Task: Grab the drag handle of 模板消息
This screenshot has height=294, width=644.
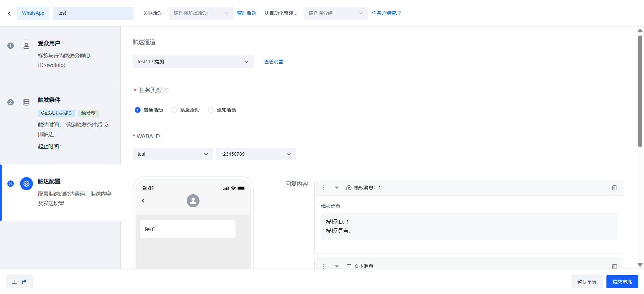Action: [324, 188]
